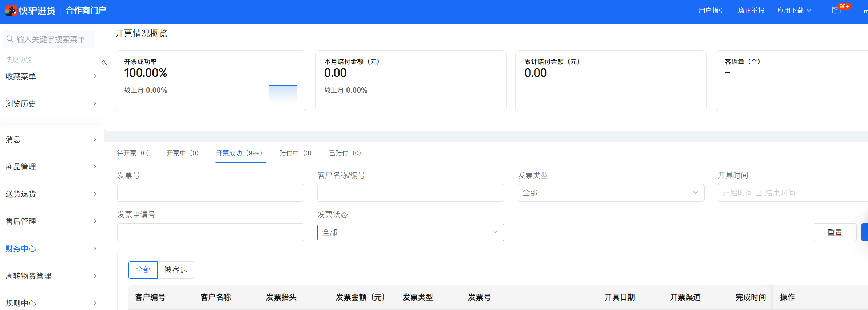Open the 应用下载 dropdown

[794, 11]
